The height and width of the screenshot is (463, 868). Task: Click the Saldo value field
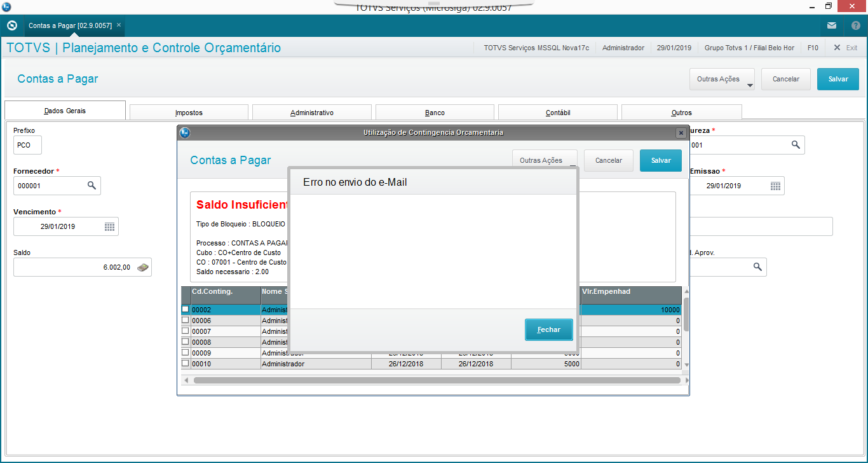coord(83,267)
